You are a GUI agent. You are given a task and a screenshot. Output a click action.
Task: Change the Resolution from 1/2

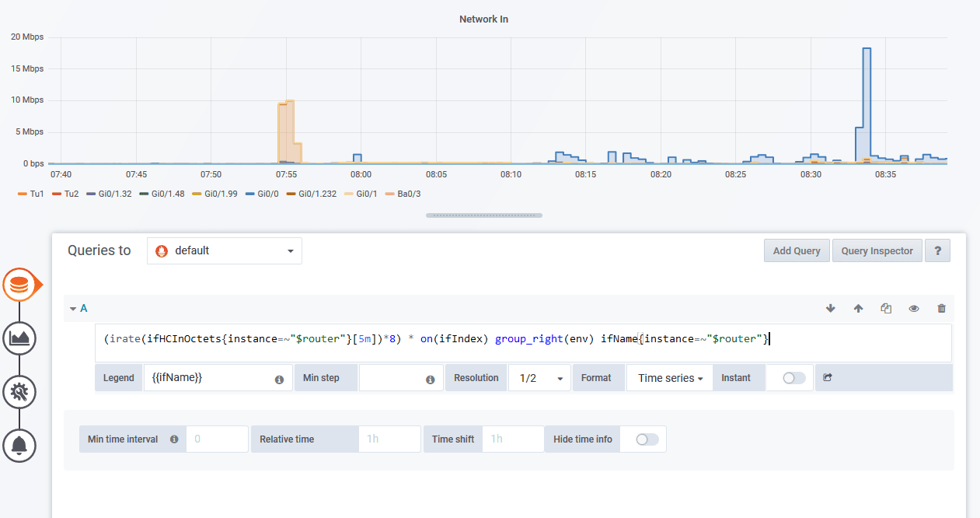coord(539,377)
